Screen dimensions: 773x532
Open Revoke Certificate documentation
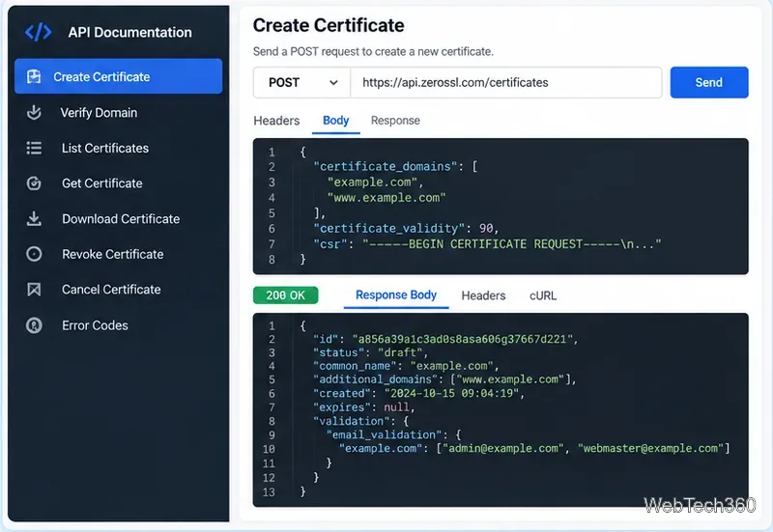click(x=112, y=254)
